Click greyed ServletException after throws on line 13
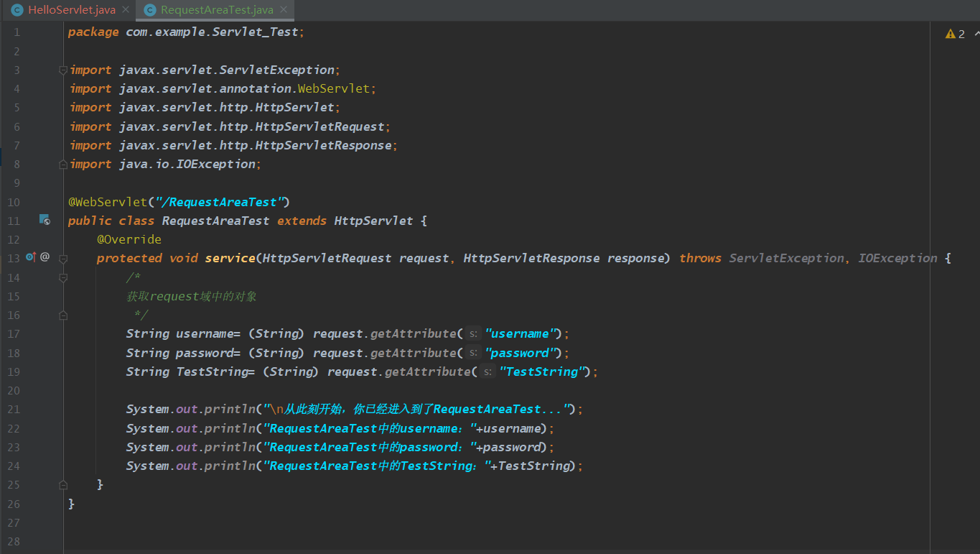980x554 pixels. (787, 258)
